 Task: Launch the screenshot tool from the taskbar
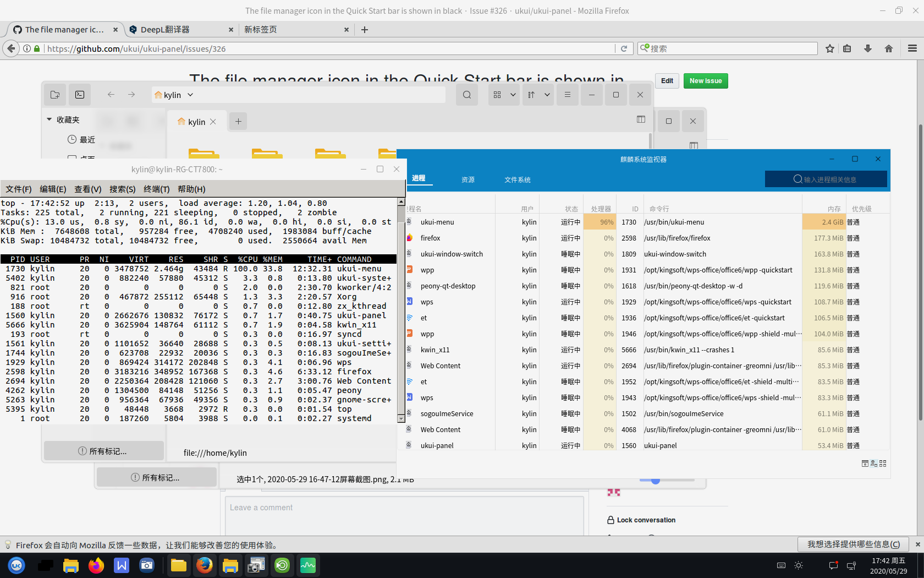[x=147, y=565]
